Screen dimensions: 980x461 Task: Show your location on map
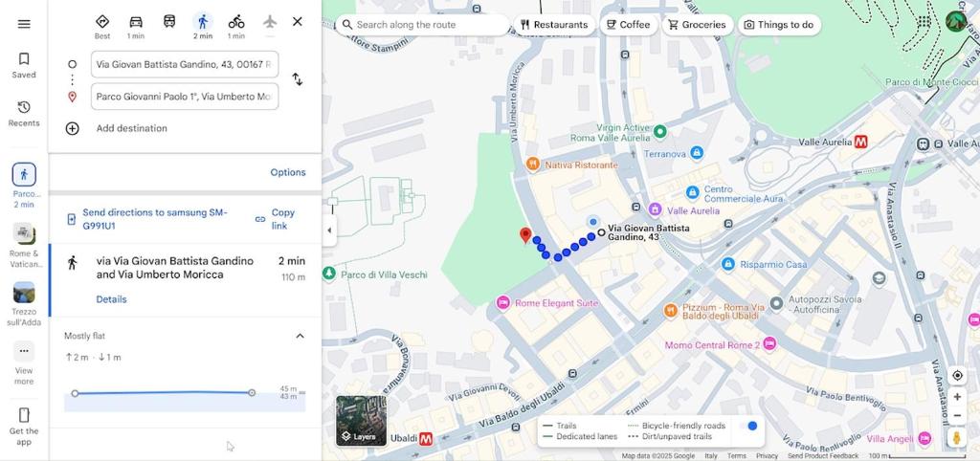tap(956, 376)
